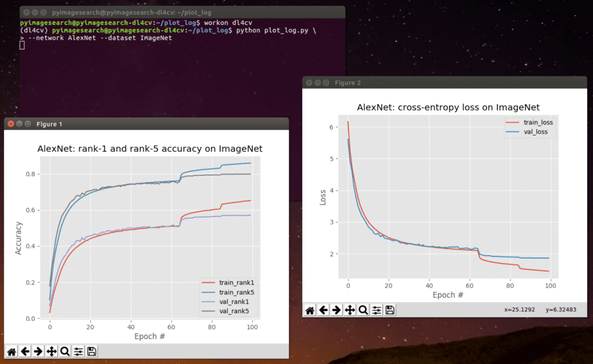Click the train_loss legend entry

coord(538,122)
